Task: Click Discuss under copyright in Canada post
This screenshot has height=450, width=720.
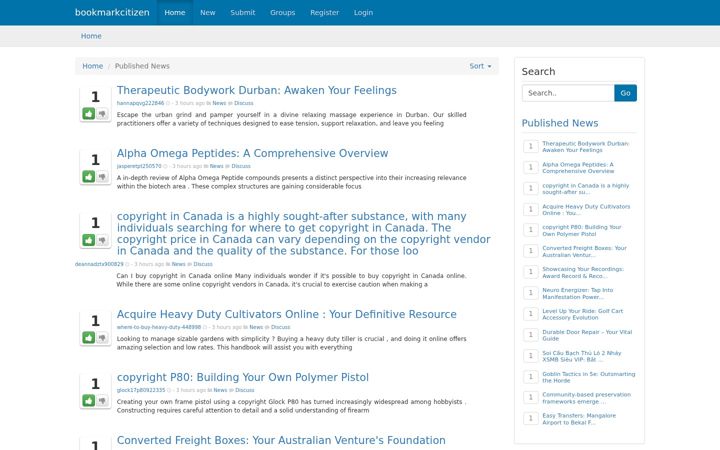Action: (x=203, y=264)
